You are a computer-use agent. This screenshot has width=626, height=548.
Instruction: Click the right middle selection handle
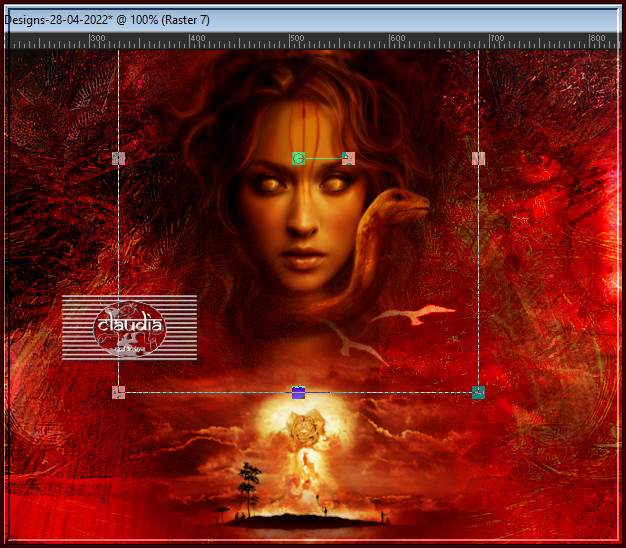[478, 158]
